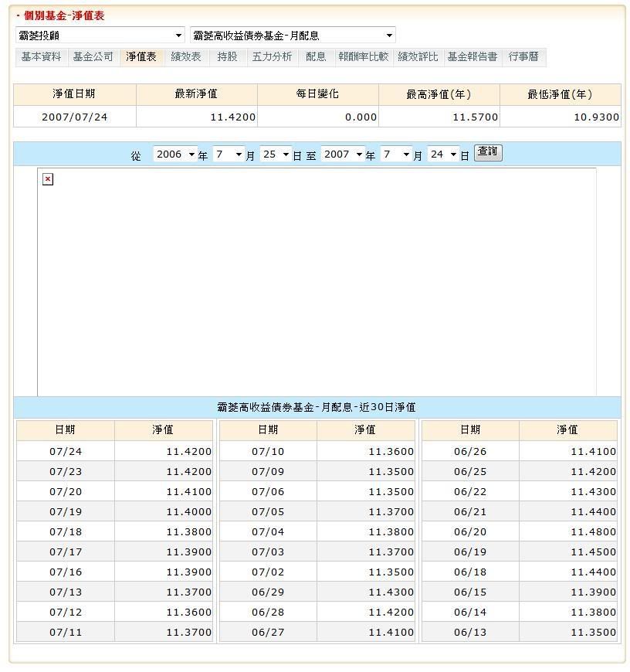The image size is (630, 672).
Task: Open the fund name dropdown 霸菱高收益債券基金
Action: tap(293, 36)
